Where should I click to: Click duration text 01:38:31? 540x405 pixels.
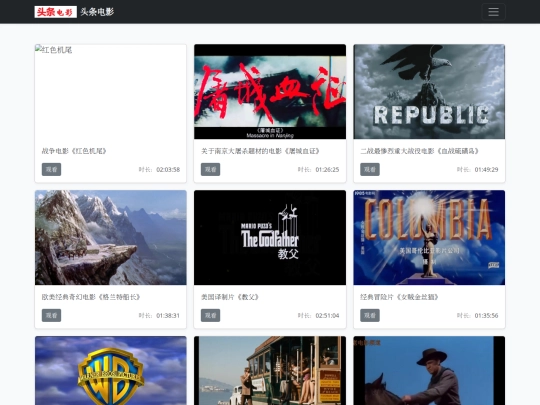pos(168,315)
